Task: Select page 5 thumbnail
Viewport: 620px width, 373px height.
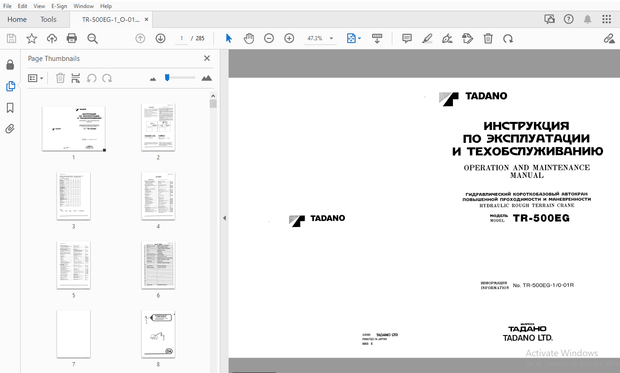Action: pyautogui.click(x=74, y=265)
